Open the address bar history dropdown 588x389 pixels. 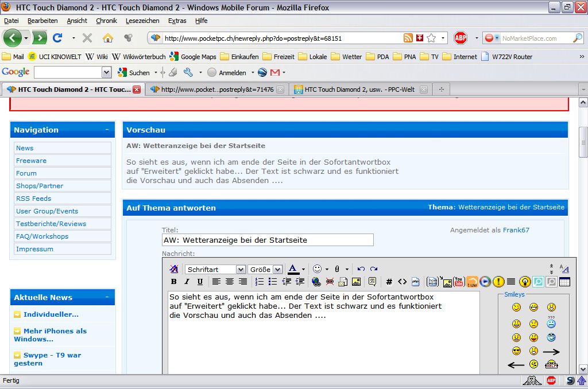(x=443, y=38)
